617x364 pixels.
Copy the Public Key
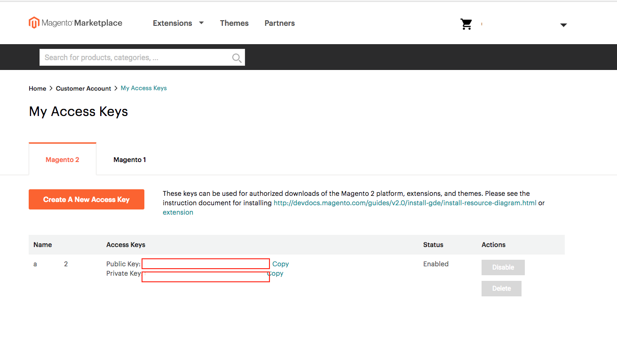tap(280, 264)
